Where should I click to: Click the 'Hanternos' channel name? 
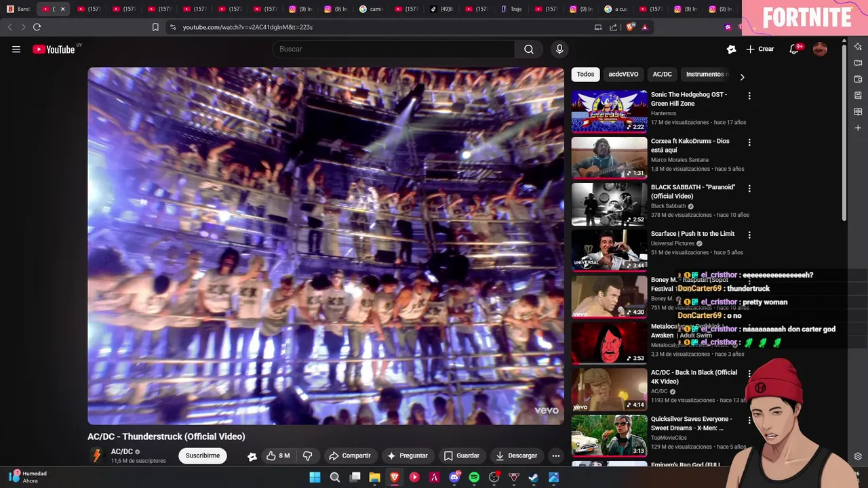tap(664, 113)
